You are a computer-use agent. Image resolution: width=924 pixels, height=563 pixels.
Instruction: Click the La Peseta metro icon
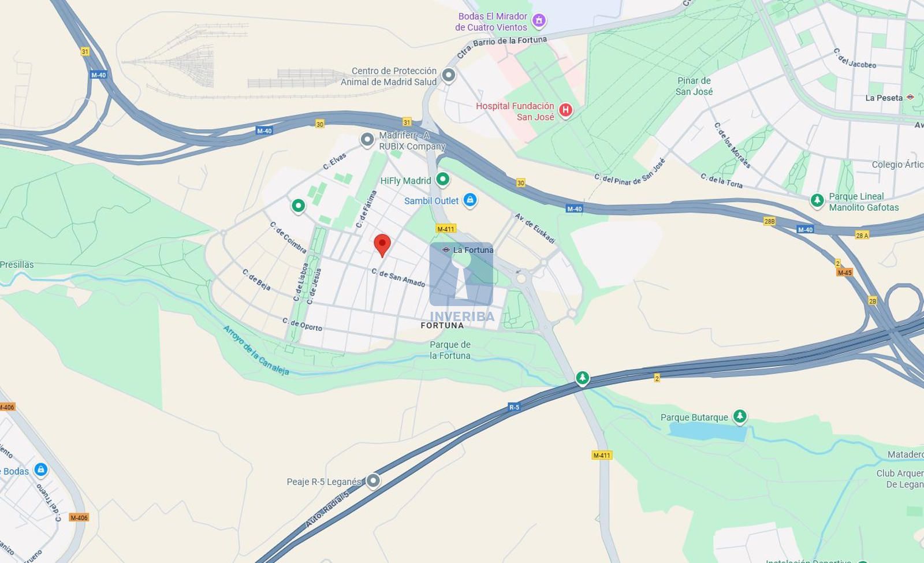pos(910,97)
